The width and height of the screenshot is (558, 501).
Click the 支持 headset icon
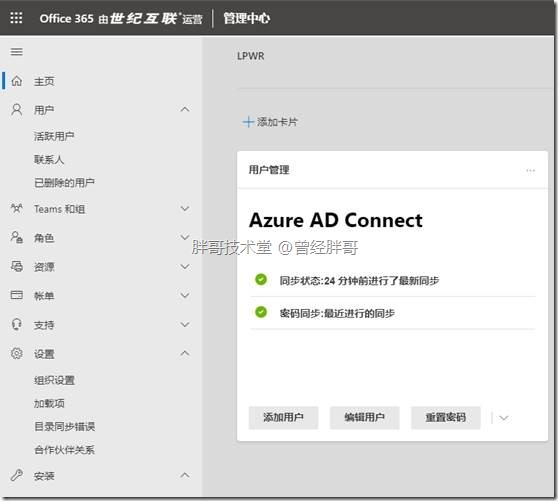click(17, 324)
